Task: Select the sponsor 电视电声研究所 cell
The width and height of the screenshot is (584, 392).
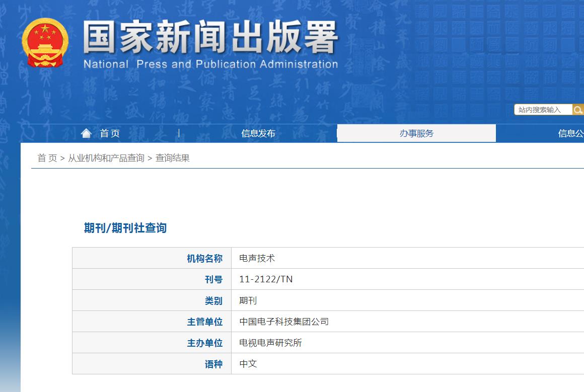Action: [270, 343]
